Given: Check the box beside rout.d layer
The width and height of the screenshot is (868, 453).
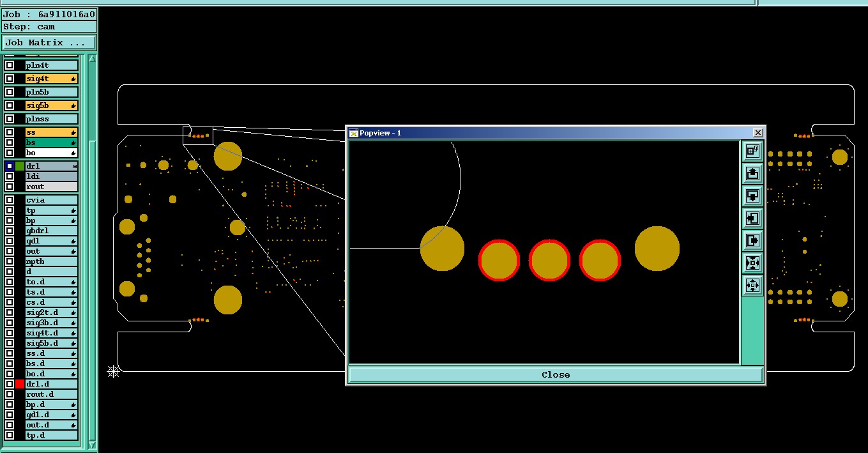Looking at the screenshot, I should tap(10, 394).
